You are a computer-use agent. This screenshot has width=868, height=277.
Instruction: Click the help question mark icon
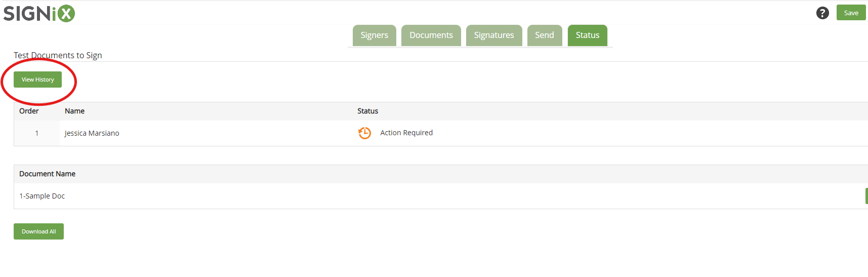click(822, 13)
